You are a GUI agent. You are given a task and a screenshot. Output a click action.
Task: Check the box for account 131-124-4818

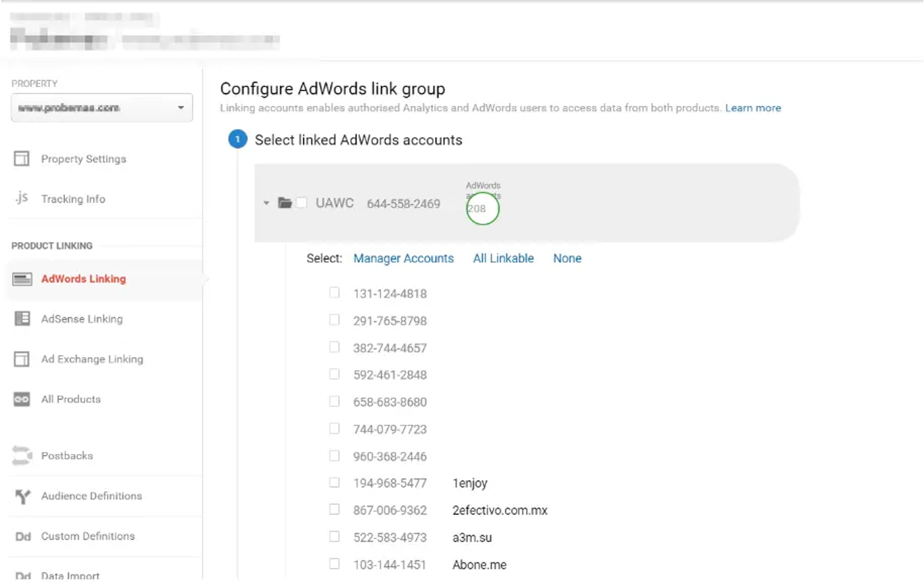pos(334,293)
